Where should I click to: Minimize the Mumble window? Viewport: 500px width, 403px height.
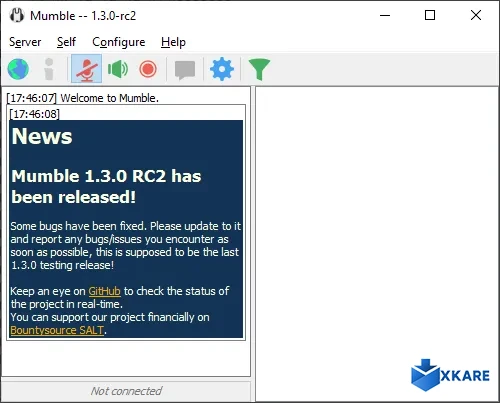[385, 15]
